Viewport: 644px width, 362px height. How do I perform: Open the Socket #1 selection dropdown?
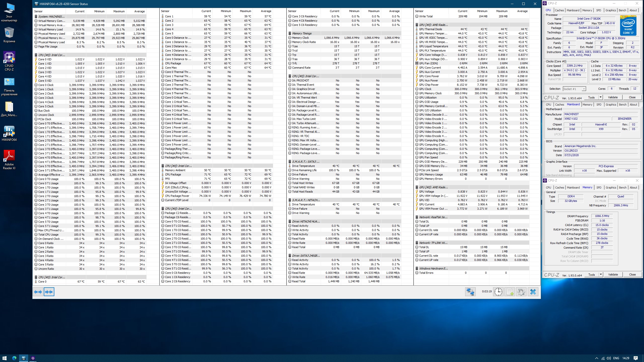(574, 89)
